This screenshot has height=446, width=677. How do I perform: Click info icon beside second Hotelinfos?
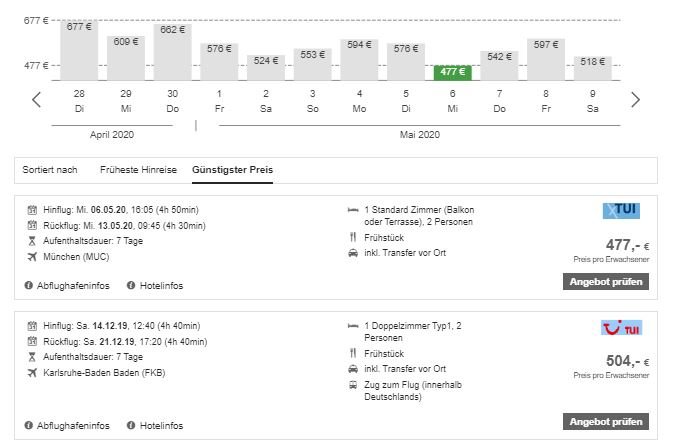131,425
